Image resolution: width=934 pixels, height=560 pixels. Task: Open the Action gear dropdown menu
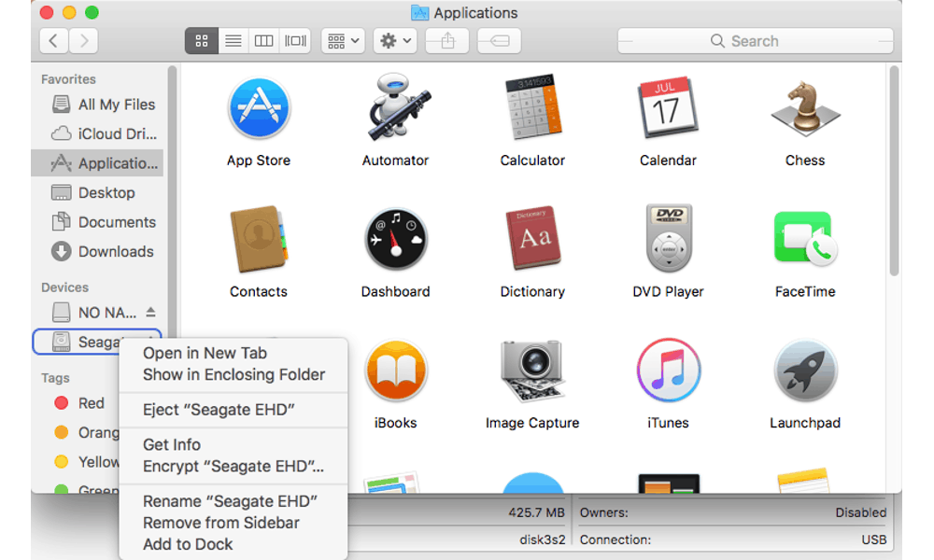[x=395, y=41]
